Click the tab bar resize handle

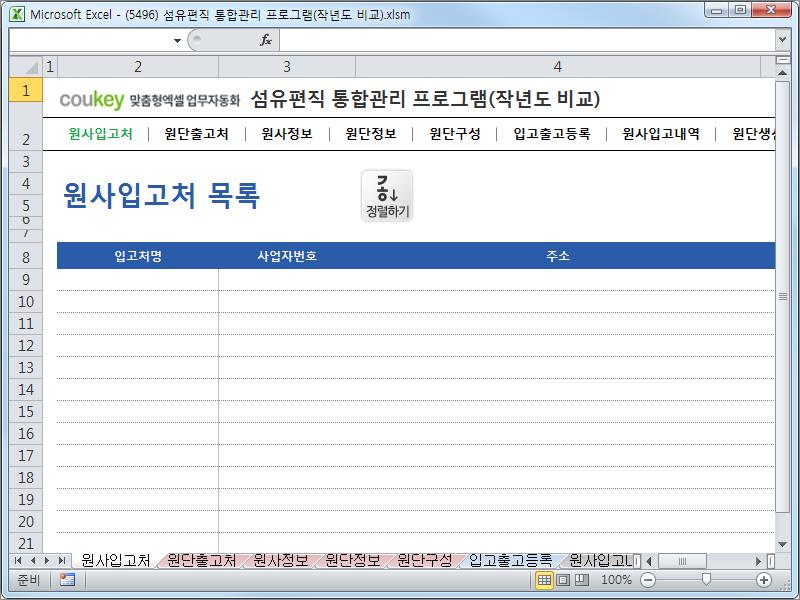coord(637,561)
